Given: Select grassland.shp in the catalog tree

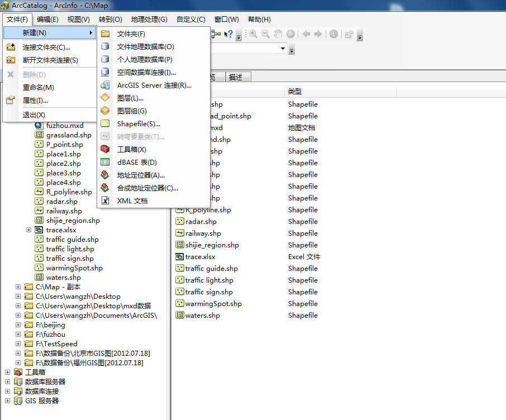Looking at the screenshot, I should 69,135.
